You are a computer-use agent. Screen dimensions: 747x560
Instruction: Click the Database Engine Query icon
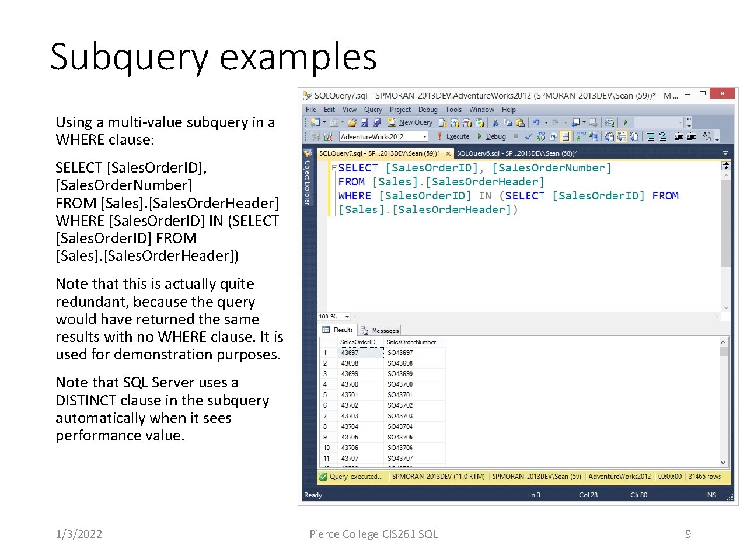point(442,123)
